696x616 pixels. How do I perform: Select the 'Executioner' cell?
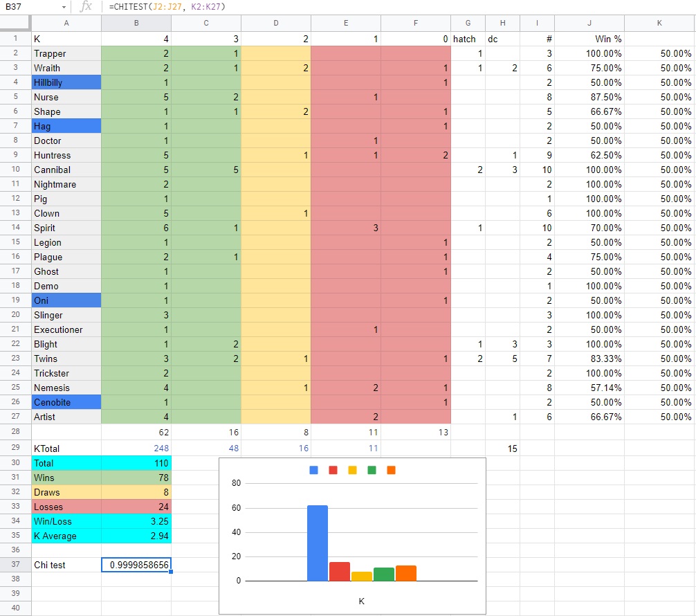[66, 329]
